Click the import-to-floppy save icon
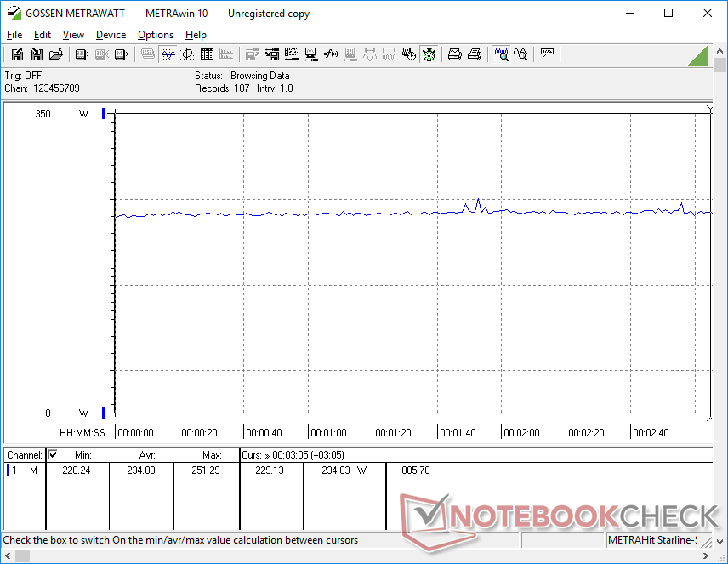 point(37,54)
